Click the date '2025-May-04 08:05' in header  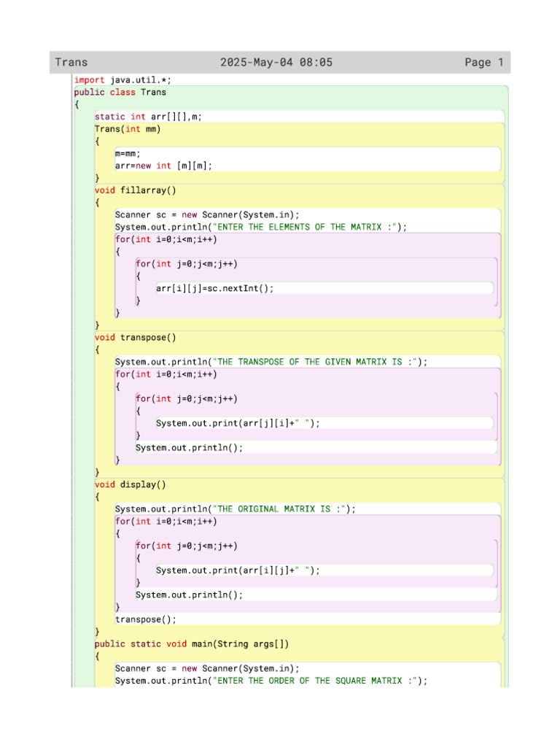(x=276, y=63)
